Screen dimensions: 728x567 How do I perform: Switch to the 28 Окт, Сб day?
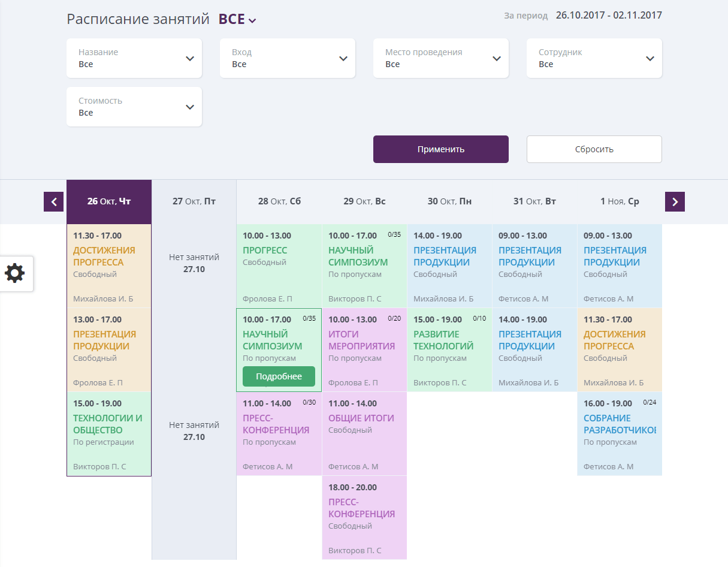point(279,201)
